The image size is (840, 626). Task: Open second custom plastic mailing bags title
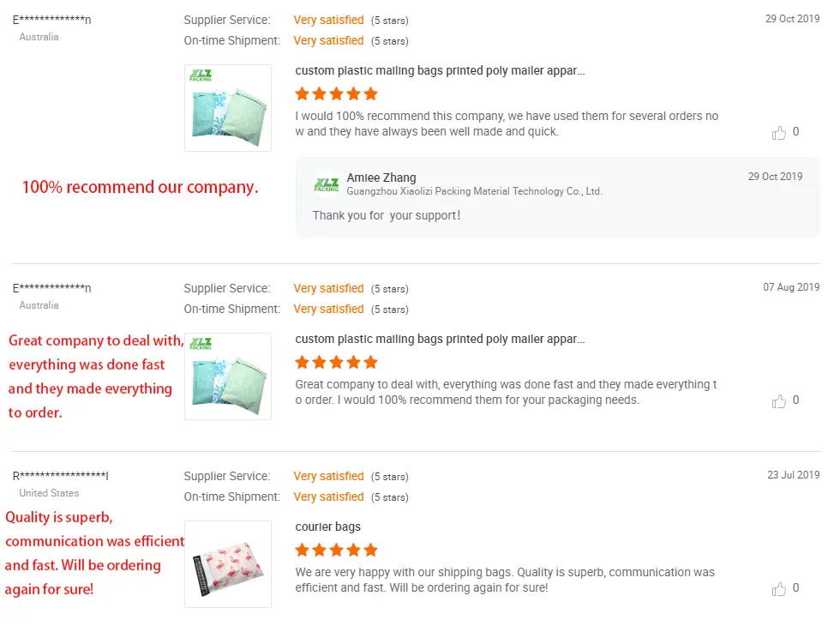440,340
